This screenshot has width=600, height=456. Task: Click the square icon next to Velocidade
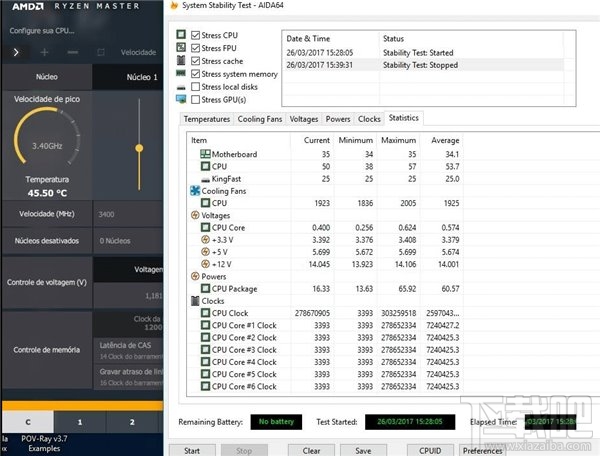click(x=101, y=52)
